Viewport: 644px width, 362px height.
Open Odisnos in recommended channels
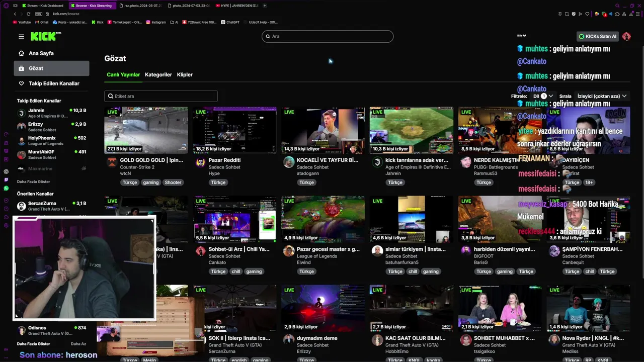click(x=51, y=330)
